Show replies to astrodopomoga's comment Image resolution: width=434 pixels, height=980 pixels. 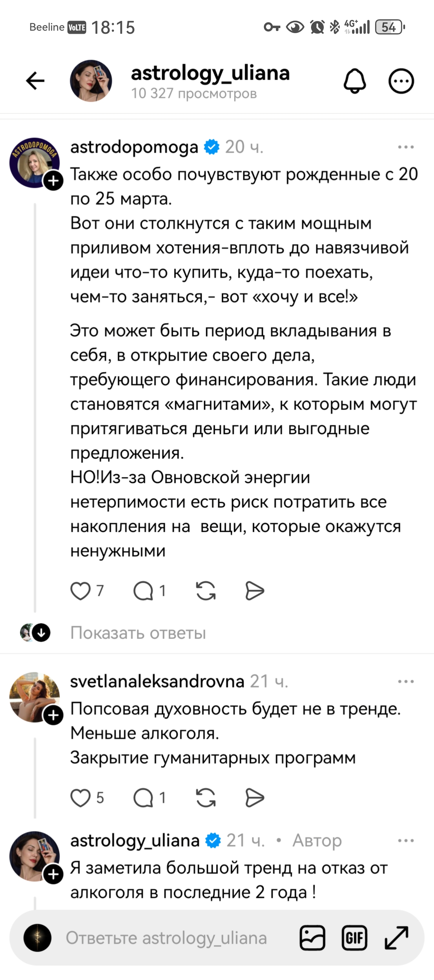138,633
